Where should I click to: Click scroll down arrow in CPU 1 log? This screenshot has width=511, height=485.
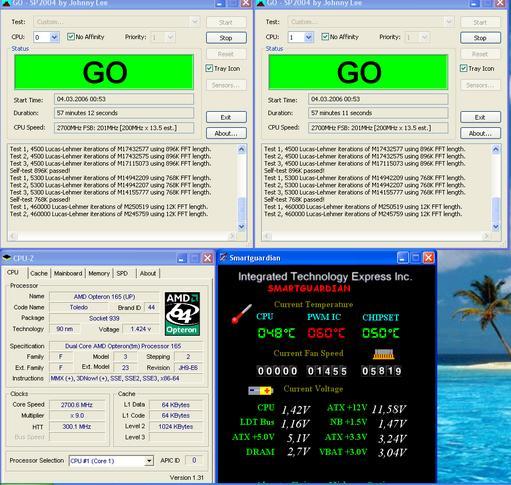[496, 227]
